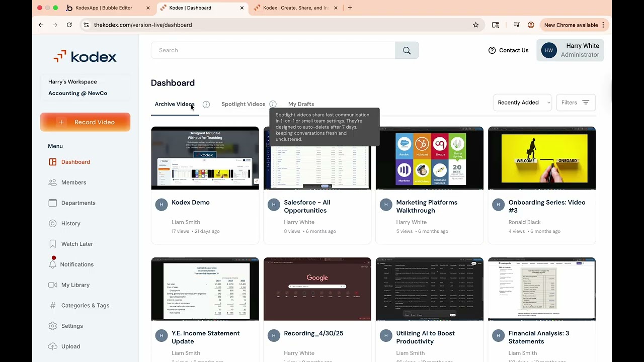Open Recently Added sort dropdown

tap(522, 103)
